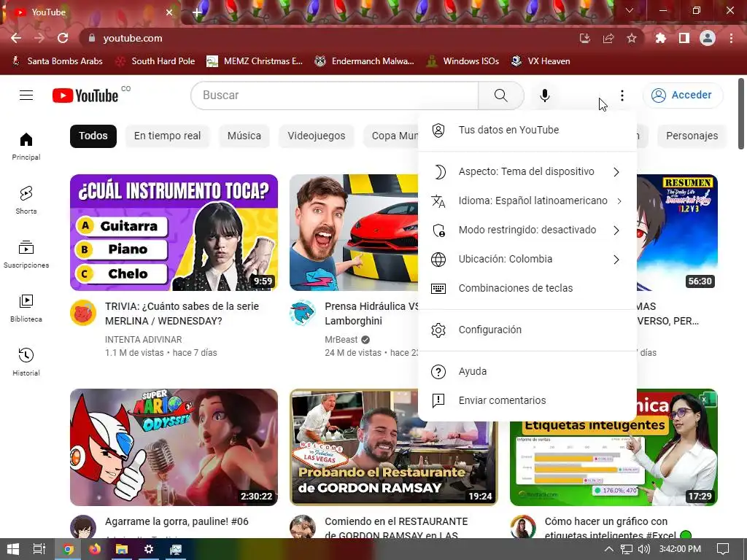The width and height of the screenshot is (747, 560).
Task: Go to Principal home in sidebar
Action: (x=26, y=146)
